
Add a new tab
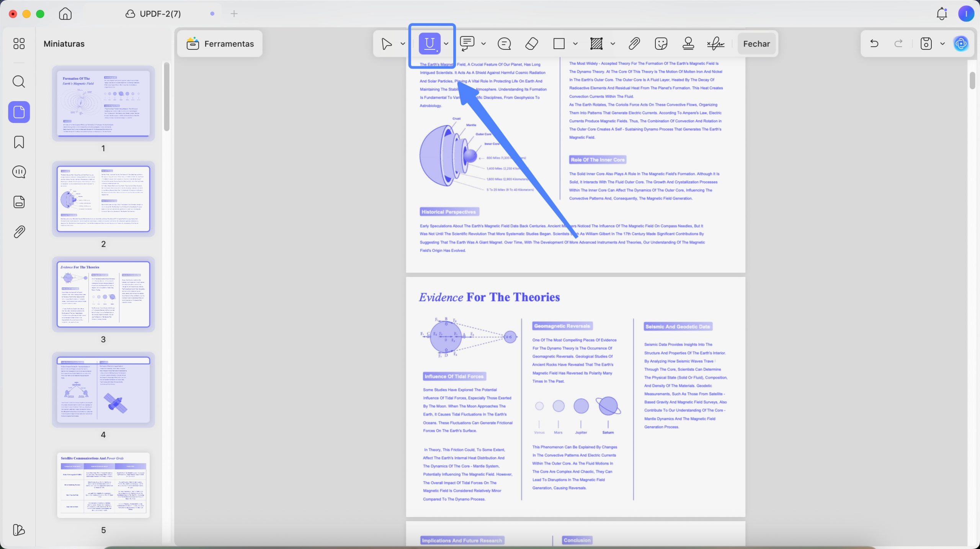[x=234, y=14]
